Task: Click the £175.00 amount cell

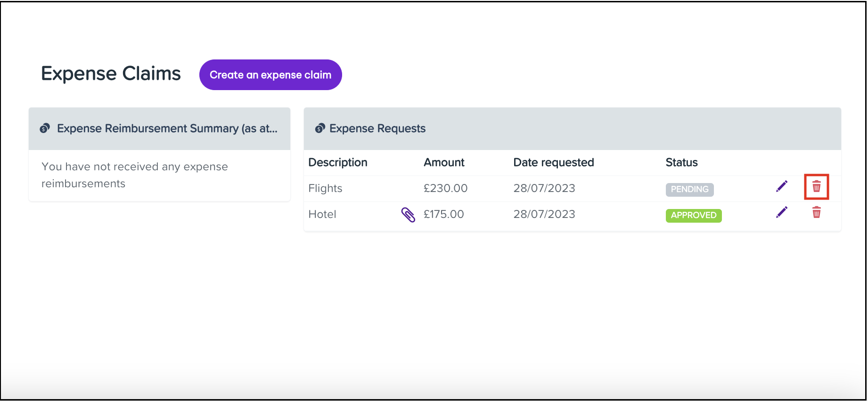Action: 443,214
